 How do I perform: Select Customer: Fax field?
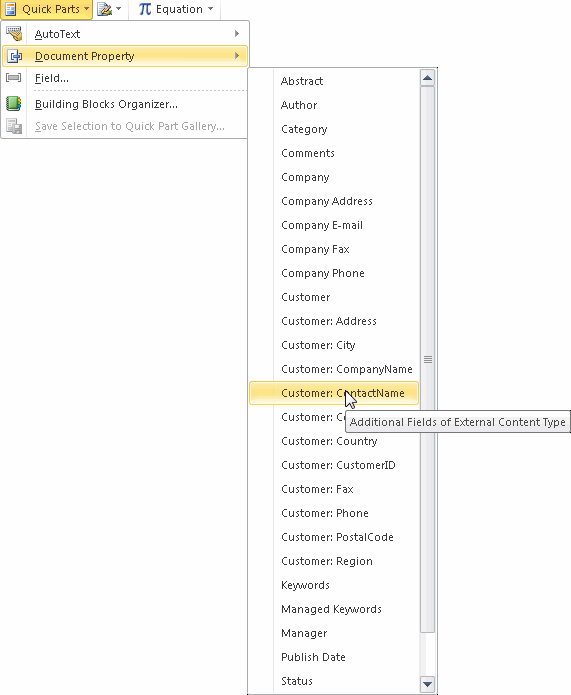(334, 489)
